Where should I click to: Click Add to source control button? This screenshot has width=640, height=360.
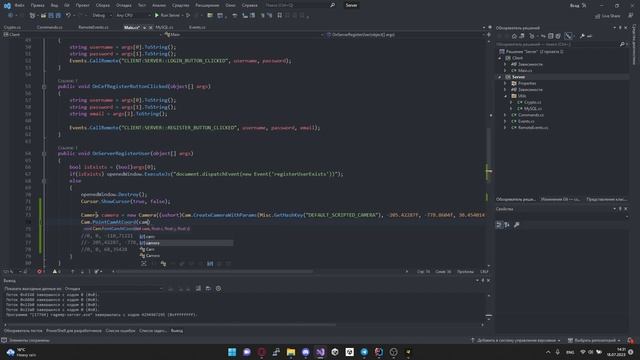coord(516,340)
